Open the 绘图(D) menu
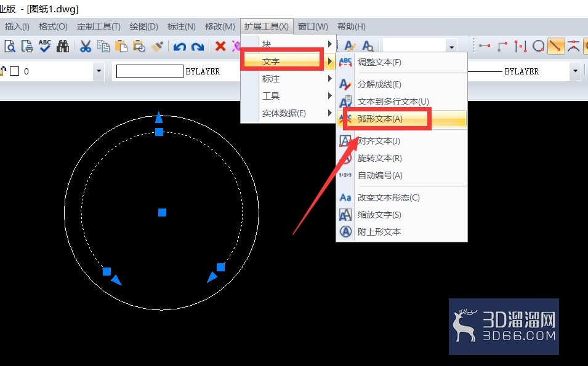 click(x=143, y=26)
